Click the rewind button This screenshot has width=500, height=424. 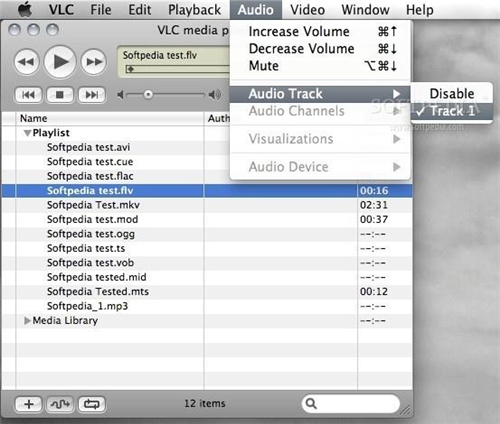27,62
